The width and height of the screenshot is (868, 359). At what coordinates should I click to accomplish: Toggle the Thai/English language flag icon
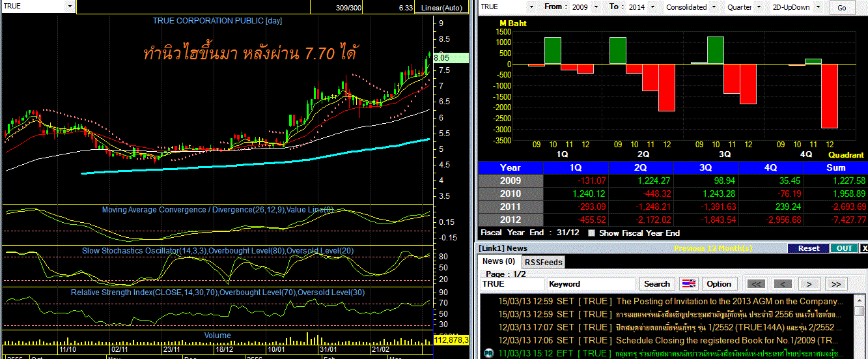click(x=688, y=284)
